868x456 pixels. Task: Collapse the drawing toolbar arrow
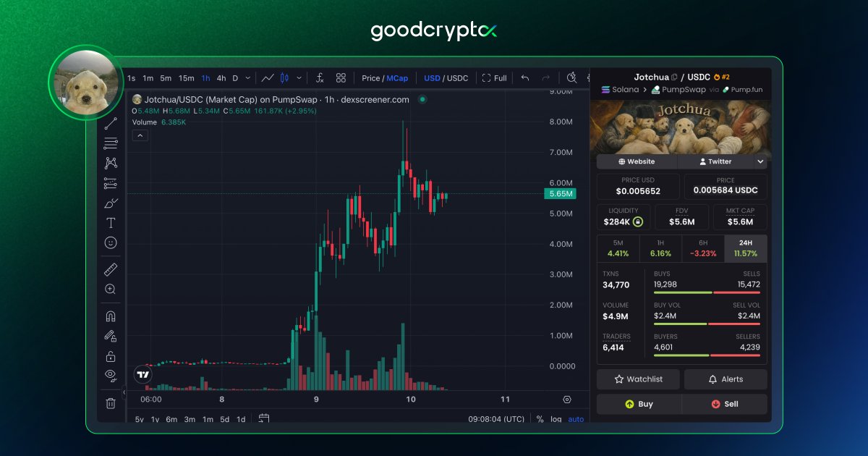tap(123, 392)
